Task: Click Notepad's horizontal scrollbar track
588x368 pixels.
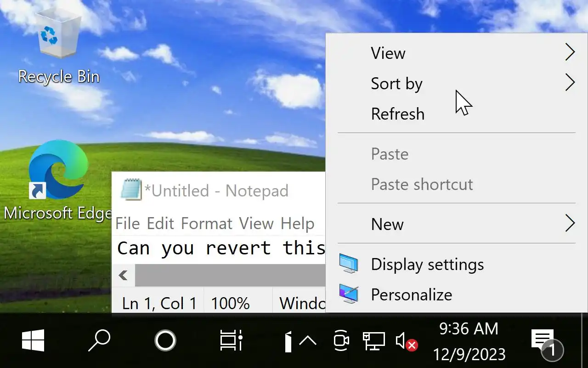Action: click(230, 275)
